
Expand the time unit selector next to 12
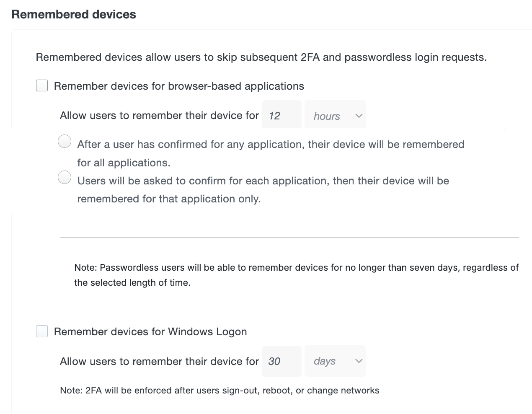335,114
